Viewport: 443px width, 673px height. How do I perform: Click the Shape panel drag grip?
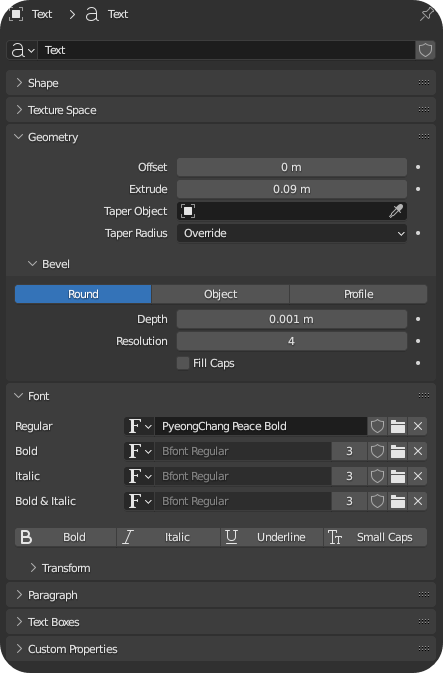(x=424, y=83)
